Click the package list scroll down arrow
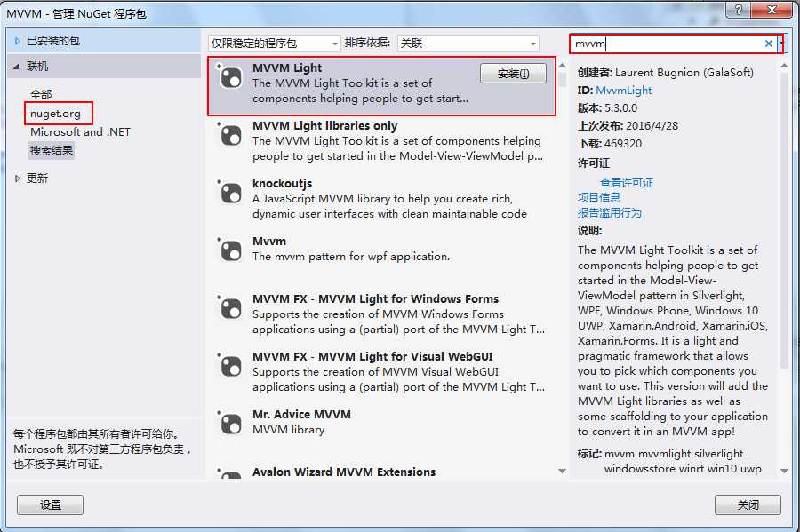The height and width of the screenshot is (532, 800). (562, 472)
